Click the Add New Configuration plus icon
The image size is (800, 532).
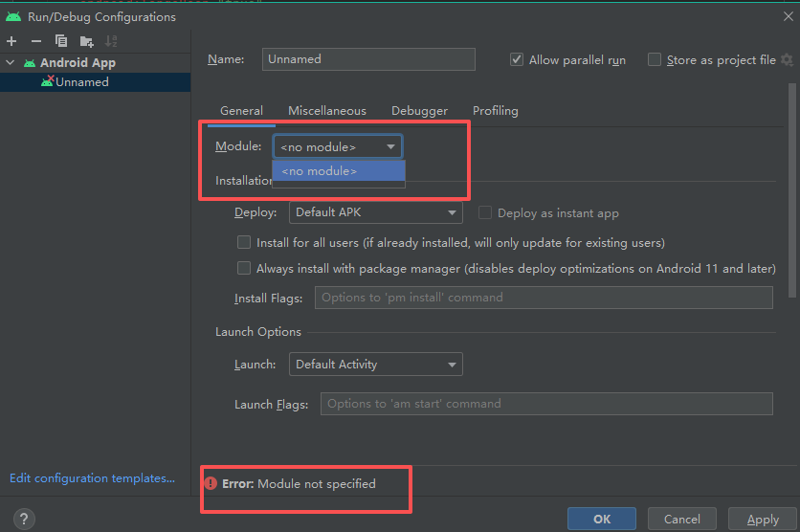coord(11,40)
